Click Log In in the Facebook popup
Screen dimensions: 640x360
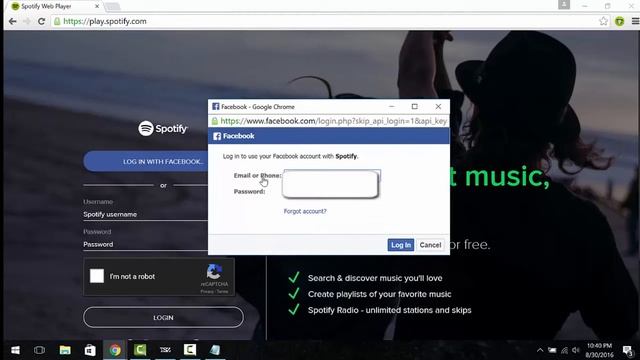[400, 245]
